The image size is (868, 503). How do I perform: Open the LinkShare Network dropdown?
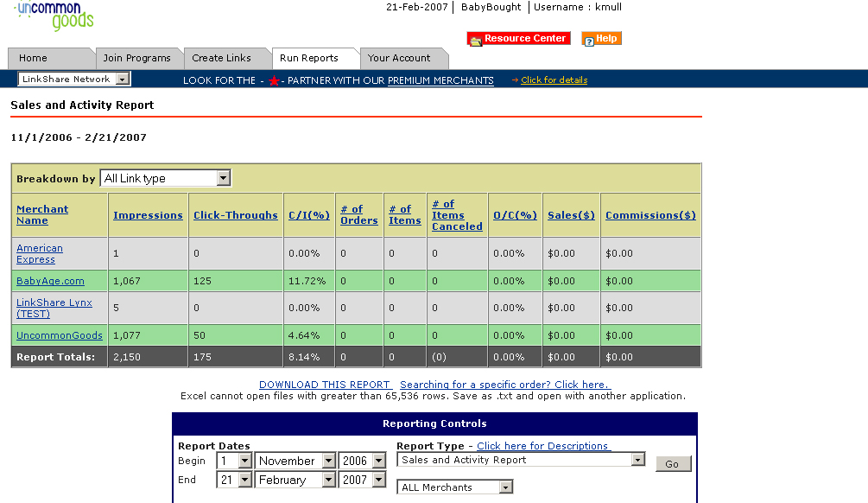(74, 80)
